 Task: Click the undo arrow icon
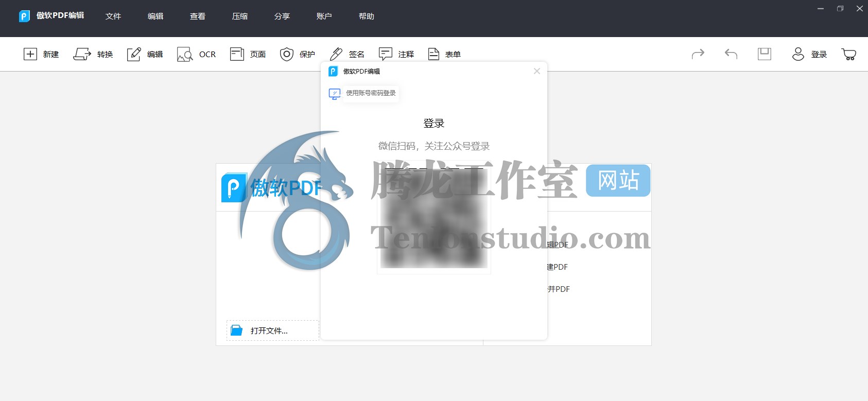tap(731, 54)
